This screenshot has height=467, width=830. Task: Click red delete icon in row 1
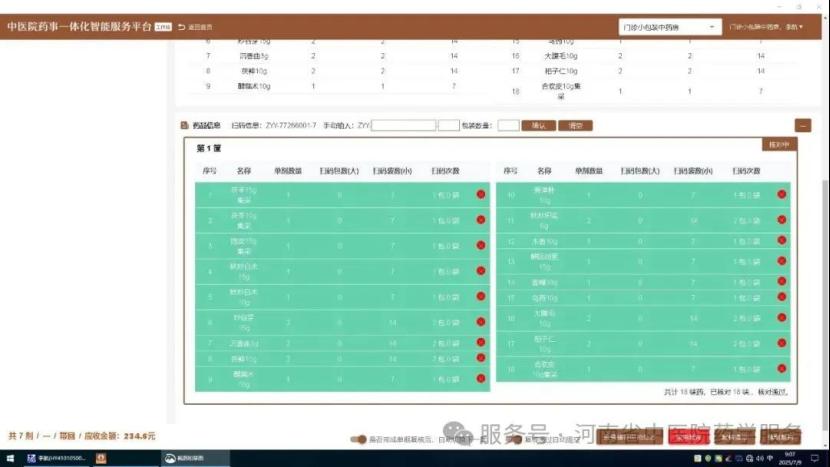tap(480, 194)
